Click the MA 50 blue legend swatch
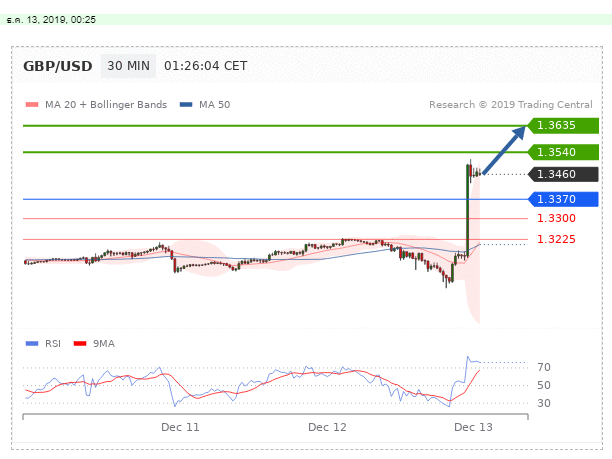Viewport: 612px width, 459px height. tap(186, 105)
